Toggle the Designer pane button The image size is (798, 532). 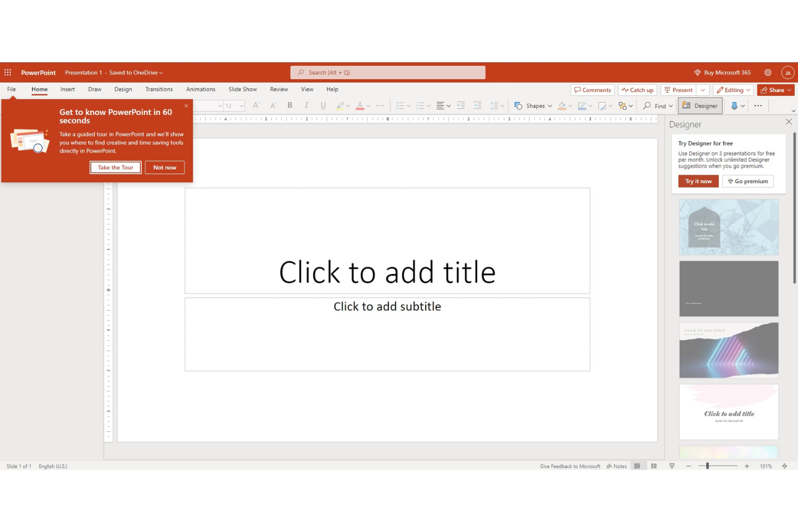(700, 106)
